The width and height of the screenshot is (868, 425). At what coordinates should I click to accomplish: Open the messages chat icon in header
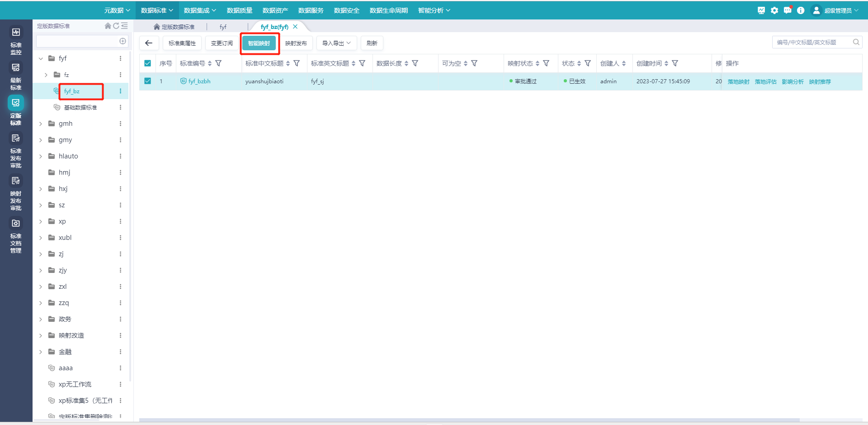click(788, 10)
